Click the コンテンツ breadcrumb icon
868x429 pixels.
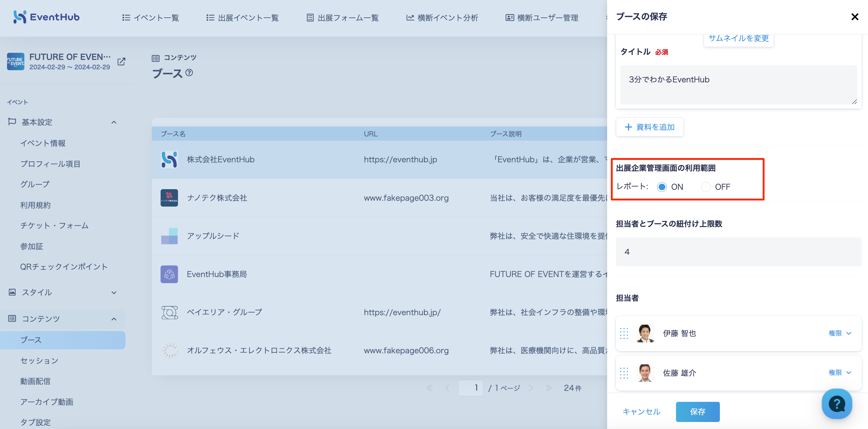(155, 58)
